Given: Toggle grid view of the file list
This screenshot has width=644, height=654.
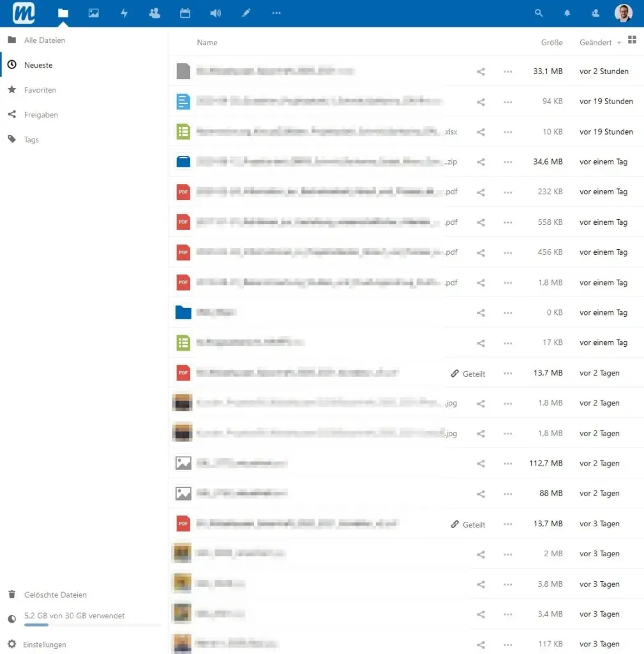Looking at the screenshot, I should 632,40.
